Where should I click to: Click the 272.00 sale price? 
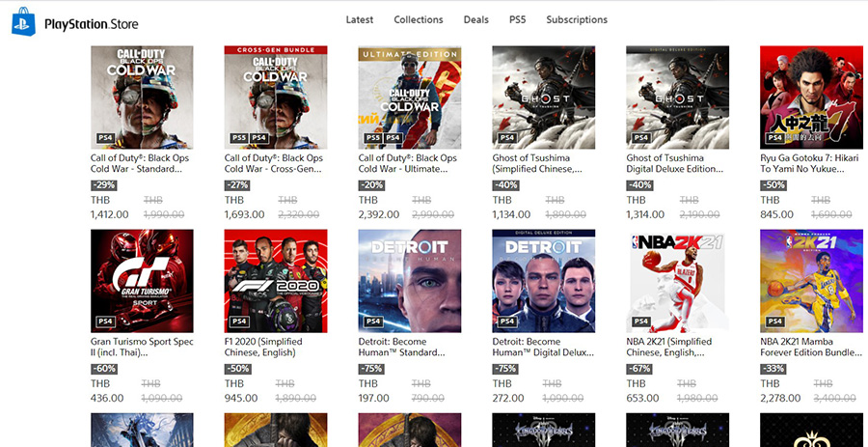tap(508, 398)
